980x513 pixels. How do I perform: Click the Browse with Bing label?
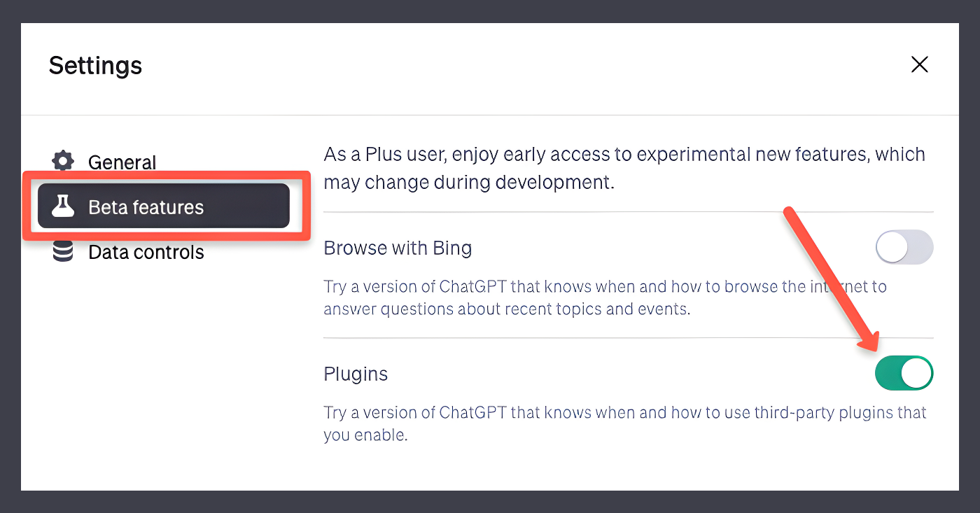(x=398, y=248)
